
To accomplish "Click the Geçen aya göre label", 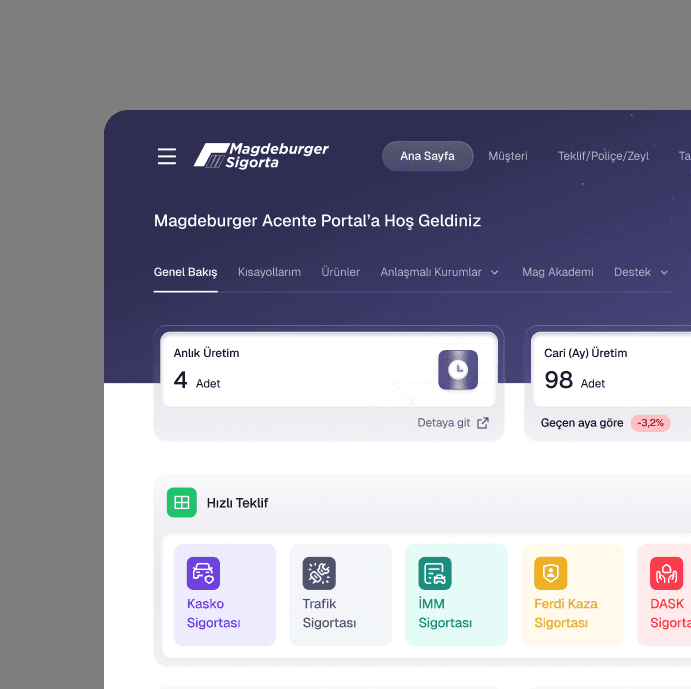I will (582, 423).
